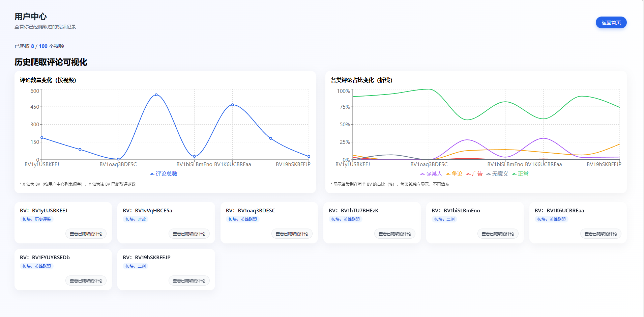Image resolution: width=644 pixels, height=317 pixels.
Task: Toggle the 广告 legend series
Action: [x=474, y=174]
